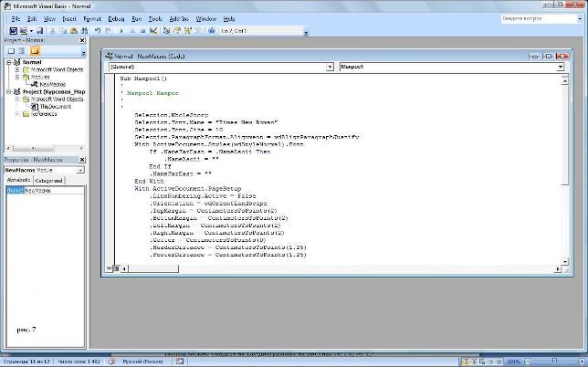
Task: Close the Properties - NewMacros panel
Action: [x=82, y=160]
